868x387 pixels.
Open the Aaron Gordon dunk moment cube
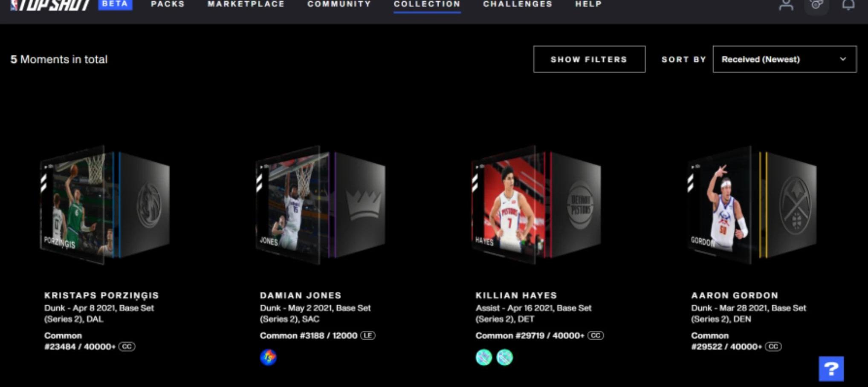pyautogui.click(x=752, y=205)
